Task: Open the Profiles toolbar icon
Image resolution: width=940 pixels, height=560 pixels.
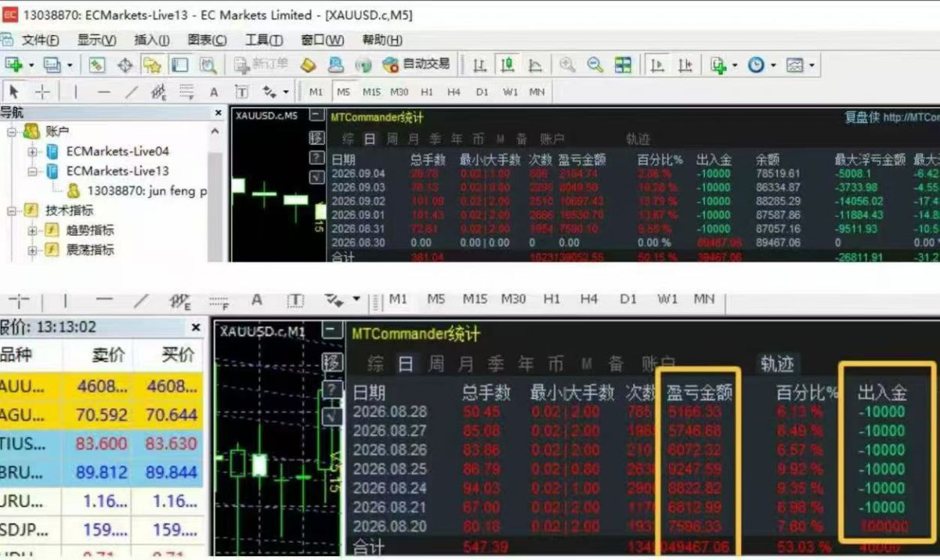Action: coord(53,65)
